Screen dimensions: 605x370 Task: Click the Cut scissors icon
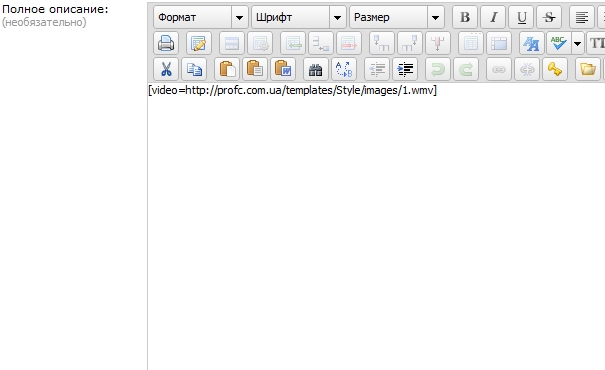(x=166, y=69)
